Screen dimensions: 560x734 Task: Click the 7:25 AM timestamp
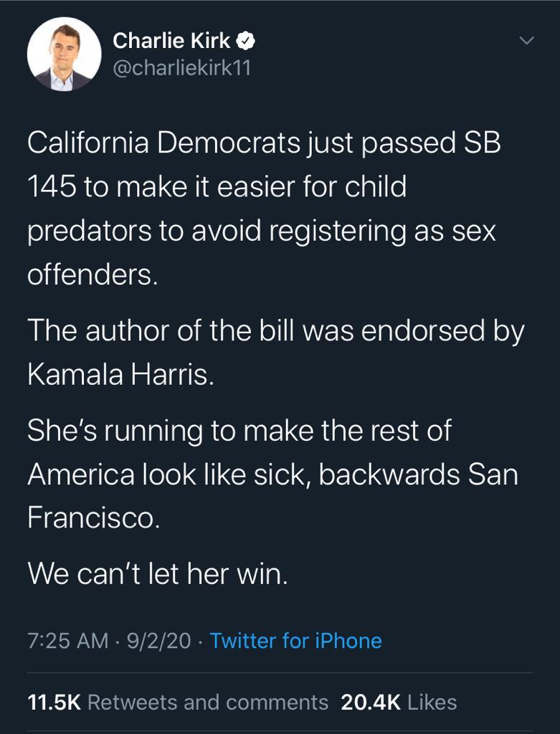pyautogui.click(x=68, y=640)
